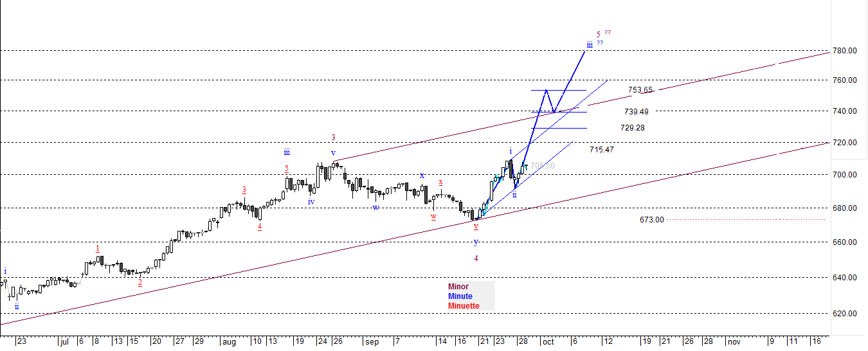Select the 673.00 support level label

652,220
